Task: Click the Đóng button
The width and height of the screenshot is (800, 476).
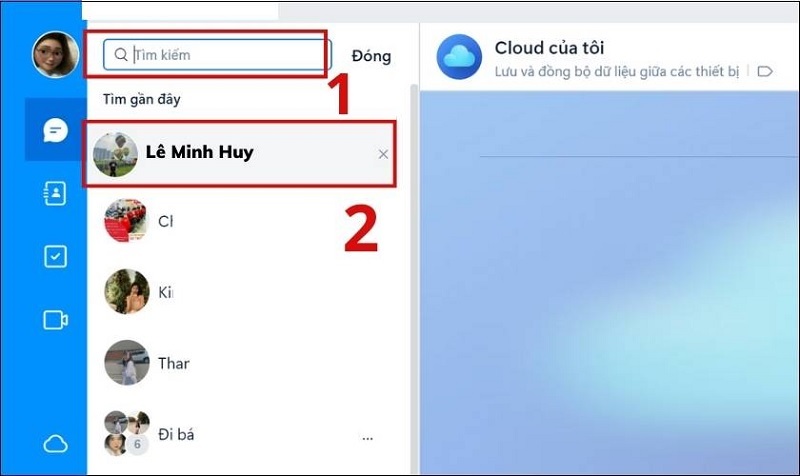Action: 371,56
